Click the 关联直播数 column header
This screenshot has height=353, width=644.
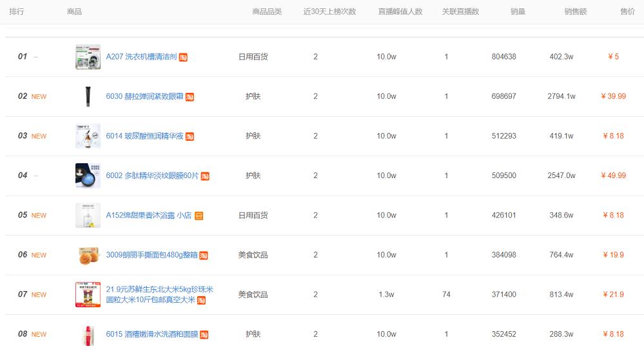click(460, 12)
